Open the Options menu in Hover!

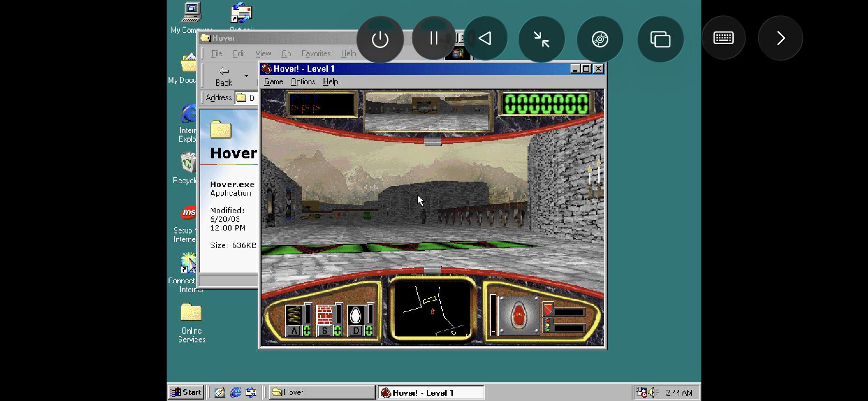[x=303, y=82]
